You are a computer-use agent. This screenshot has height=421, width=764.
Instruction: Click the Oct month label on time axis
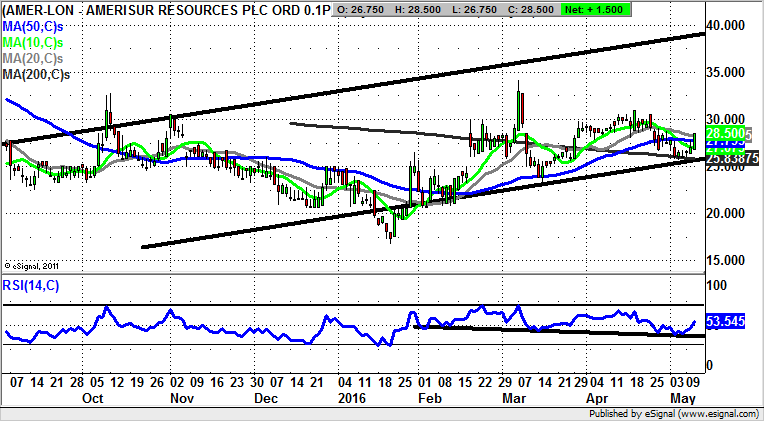[92, 398]
